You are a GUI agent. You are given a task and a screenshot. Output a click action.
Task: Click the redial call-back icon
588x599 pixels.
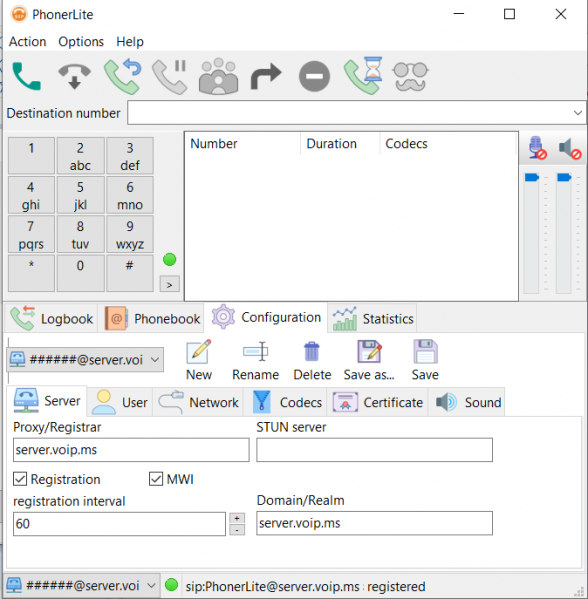(123, 76)
